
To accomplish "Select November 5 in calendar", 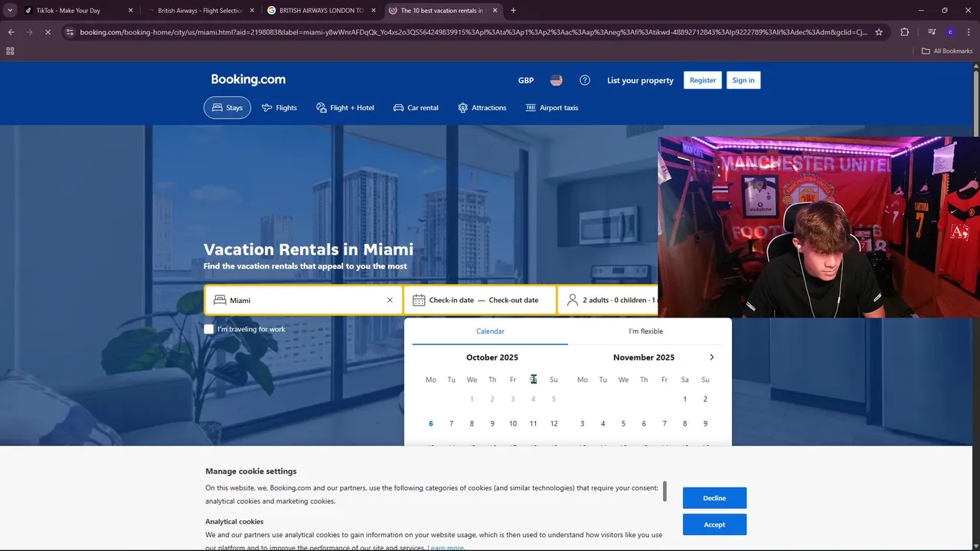I will pyautogui.click(x=623, y=424).
